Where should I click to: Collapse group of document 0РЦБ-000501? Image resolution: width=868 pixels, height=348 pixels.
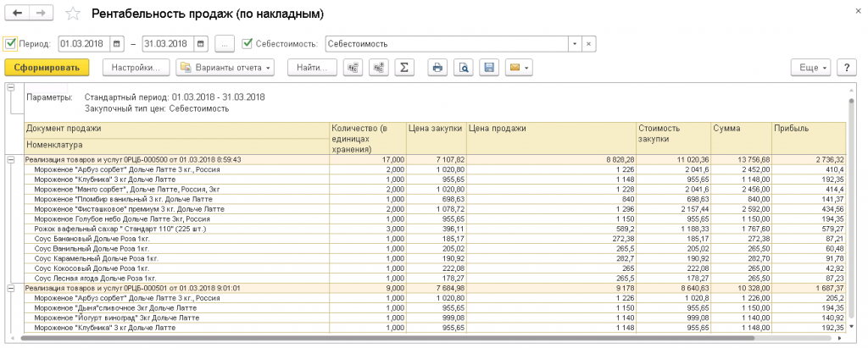coord(11,288)
